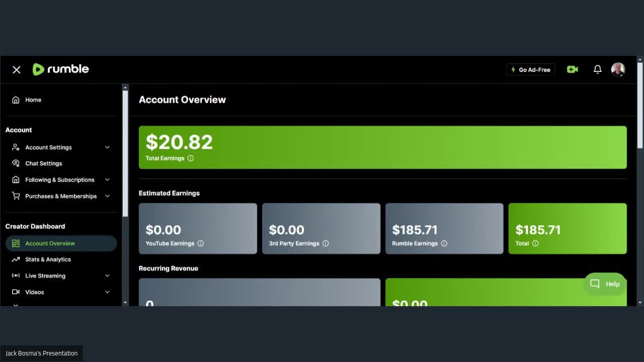Click Jack Bosma's Presentation label
Viewport: 644px width, 362px height.
click(42, 353)
